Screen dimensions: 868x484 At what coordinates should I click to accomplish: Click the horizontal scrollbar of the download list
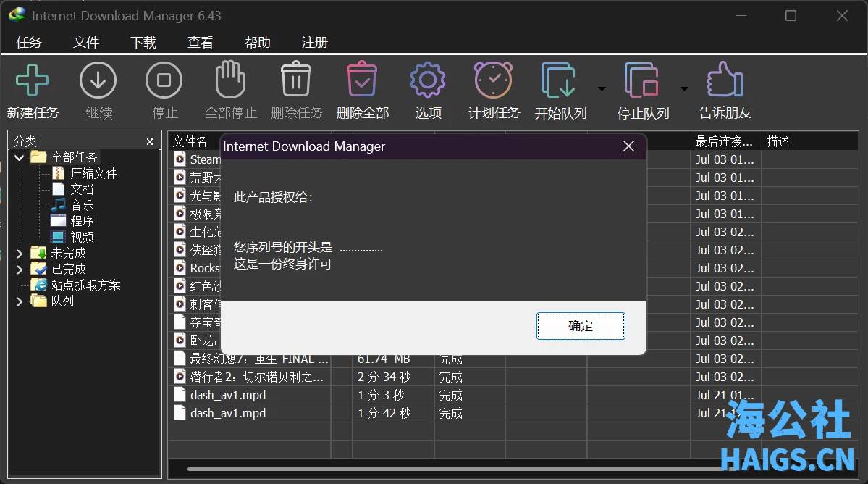[x=460, y=469]
